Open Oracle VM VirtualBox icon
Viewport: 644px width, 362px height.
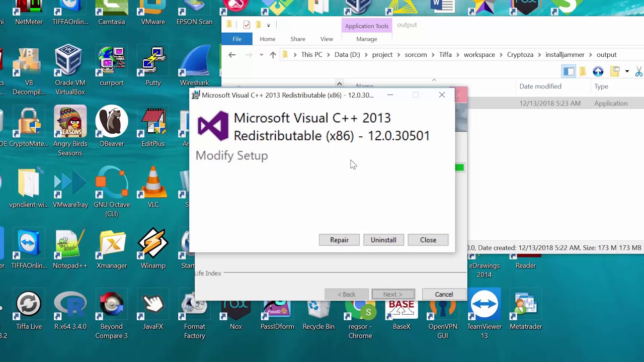click(70, 70)
